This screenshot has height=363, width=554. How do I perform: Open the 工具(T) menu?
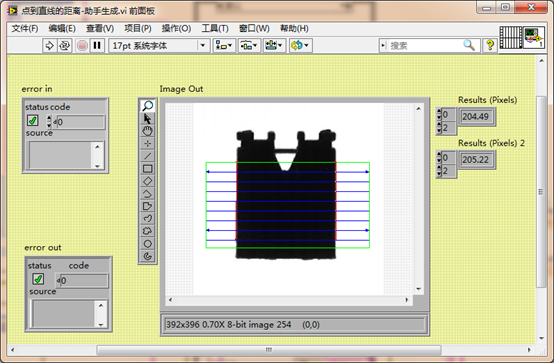(215, 28)
